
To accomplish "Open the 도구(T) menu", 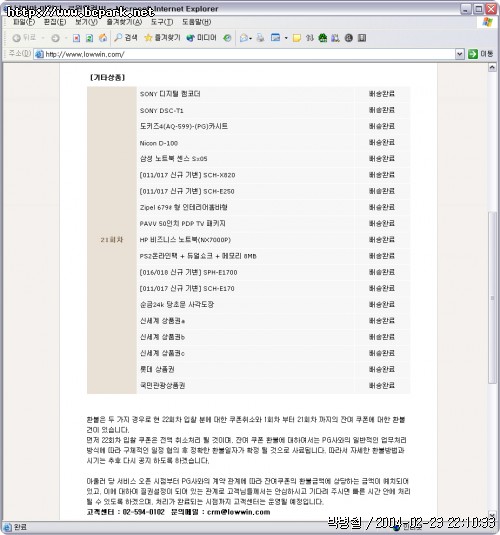I will tap(162, 22).
